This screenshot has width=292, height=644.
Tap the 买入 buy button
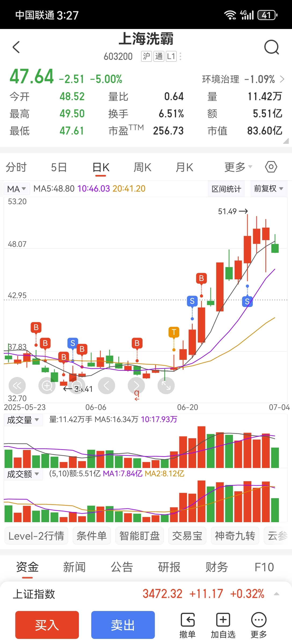pyautogui.click(x=47, y=625)
